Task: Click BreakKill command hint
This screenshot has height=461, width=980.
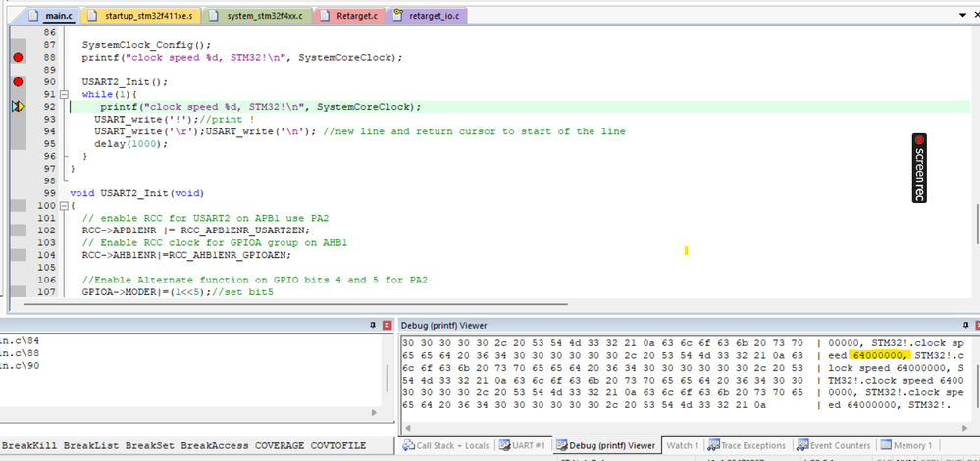Action: point(29,445)
